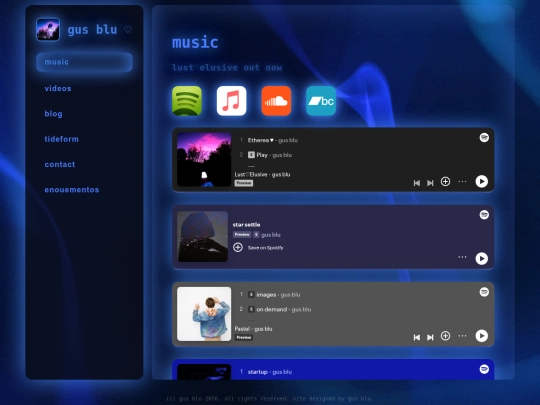Open the SoundCloud icon
The width and height of the screenshot is (540, 405).
(x=276, y=101)
